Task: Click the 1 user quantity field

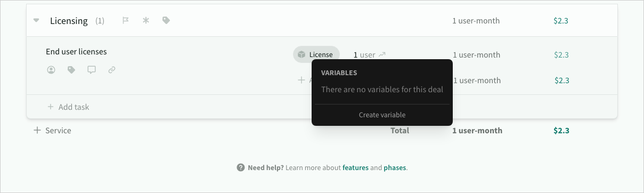Action: [364, 54]
